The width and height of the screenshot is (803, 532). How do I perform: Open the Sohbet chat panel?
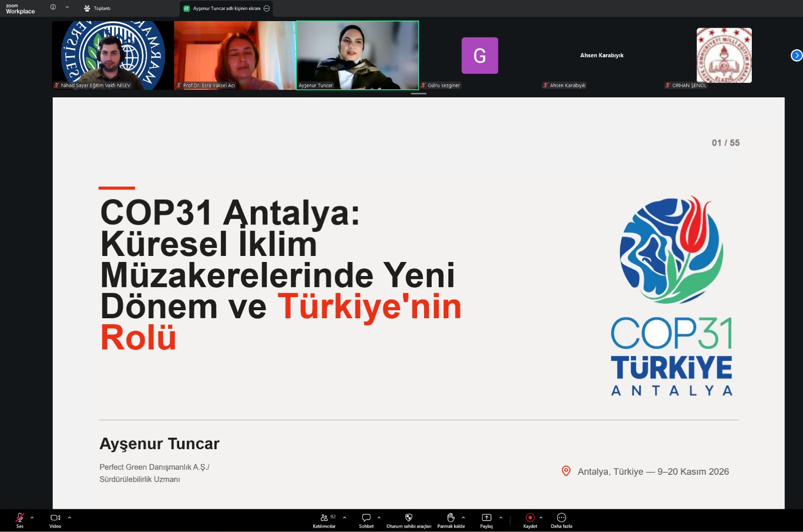coord(366,520)
